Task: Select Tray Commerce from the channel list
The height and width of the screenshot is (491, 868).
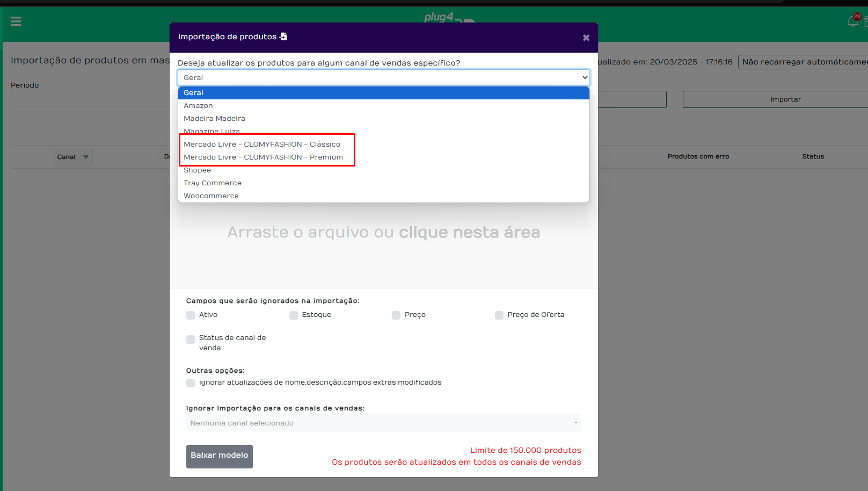Action: pos(384,183)
